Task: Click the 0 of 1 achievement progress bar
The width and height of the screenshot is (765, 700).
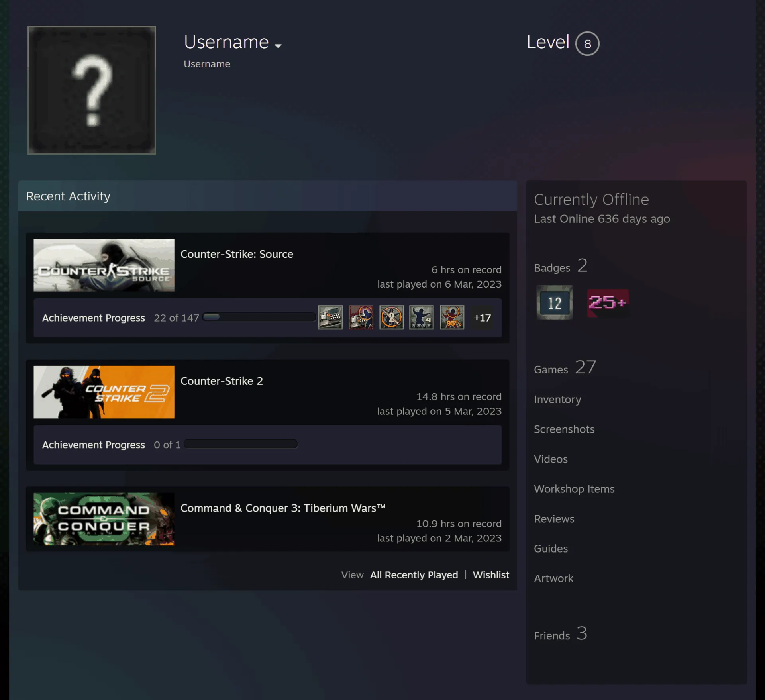Action: pos(241,444)
